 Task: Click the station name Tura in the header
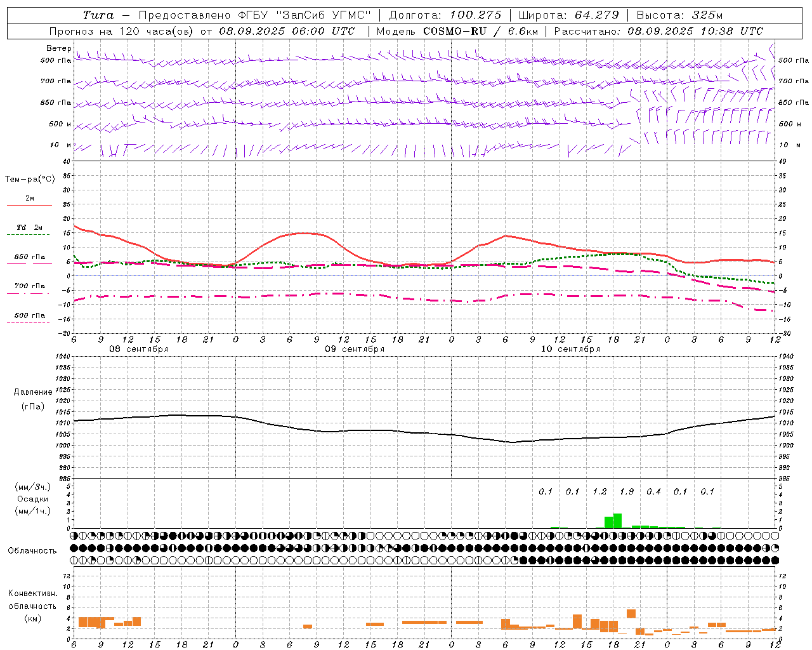[98, 15]
